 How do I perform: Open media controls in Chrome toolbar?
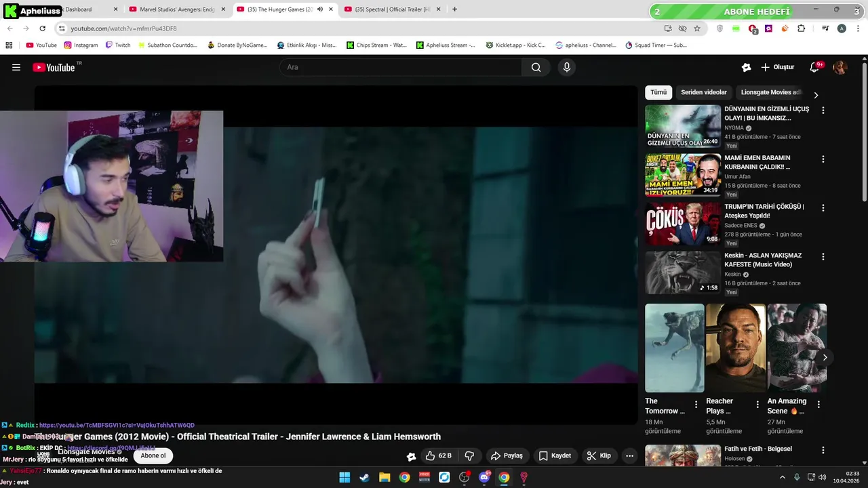pos(825,28)
